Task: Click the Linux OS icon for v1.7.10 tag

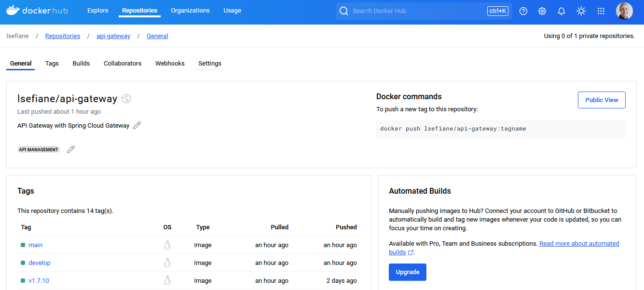Action: [167, 280]
